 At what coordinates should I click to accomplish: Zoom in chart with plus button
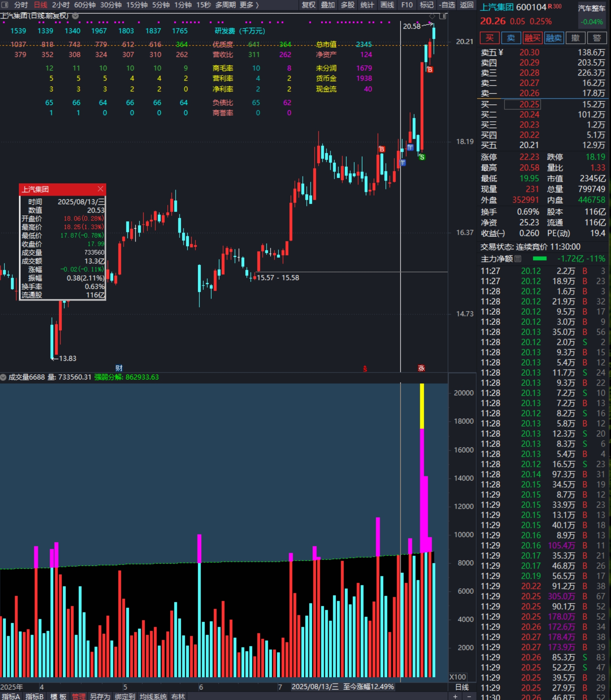point(455,697)
